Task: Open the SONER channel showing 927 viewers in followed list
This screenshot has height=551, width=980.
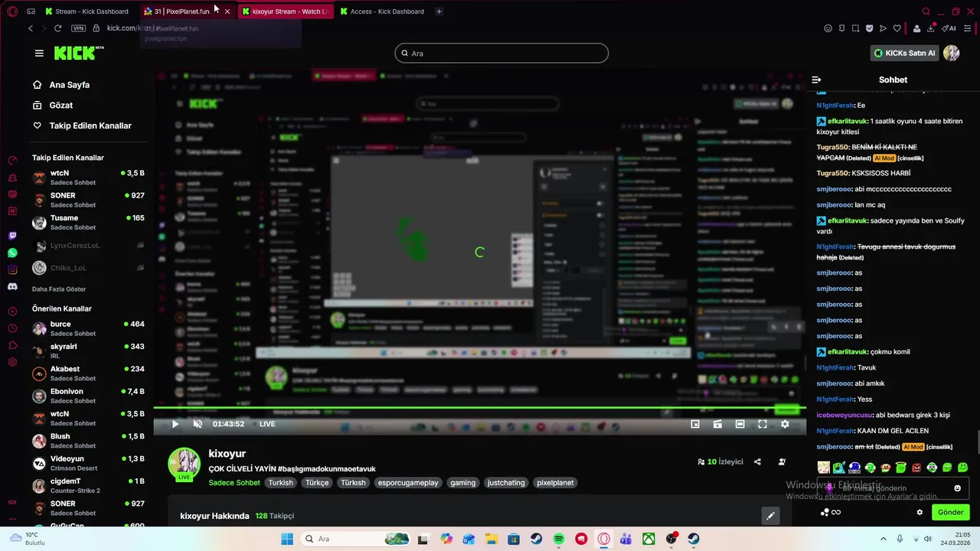Action: (88, 200)
